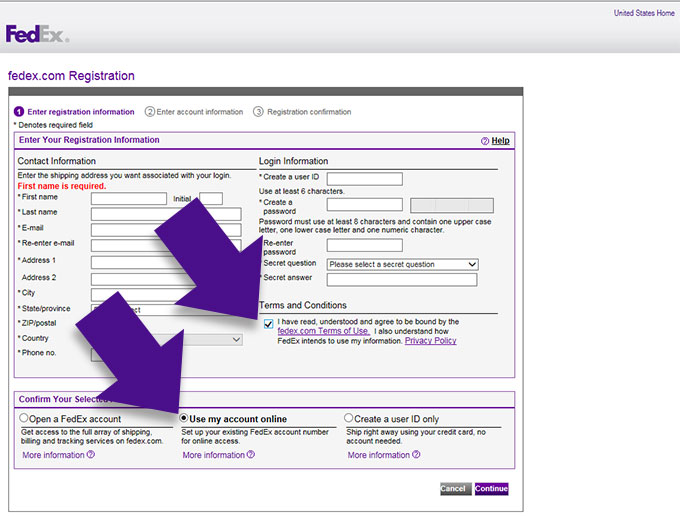
Task: Choose Use my account online radio button
Action: [x=184, y=418]
